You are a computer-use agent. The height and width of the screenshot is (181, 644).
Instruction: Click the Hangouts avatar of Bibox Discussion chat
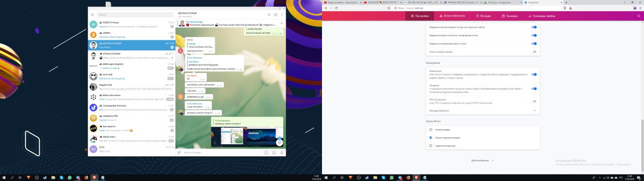[94, 98]
